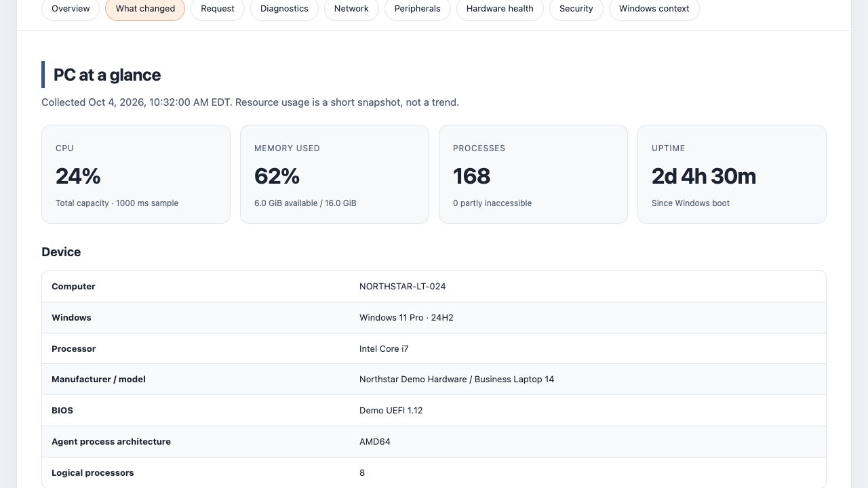Select the "Demo UEFI 1.12" value

click(x=391, y=411)
